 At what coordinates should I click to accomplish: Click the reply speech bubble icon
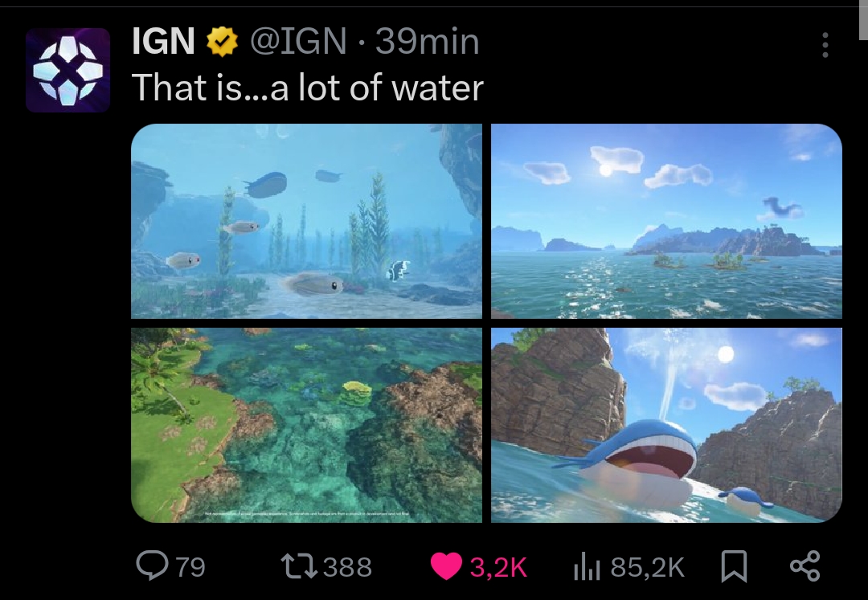[151, 566]
